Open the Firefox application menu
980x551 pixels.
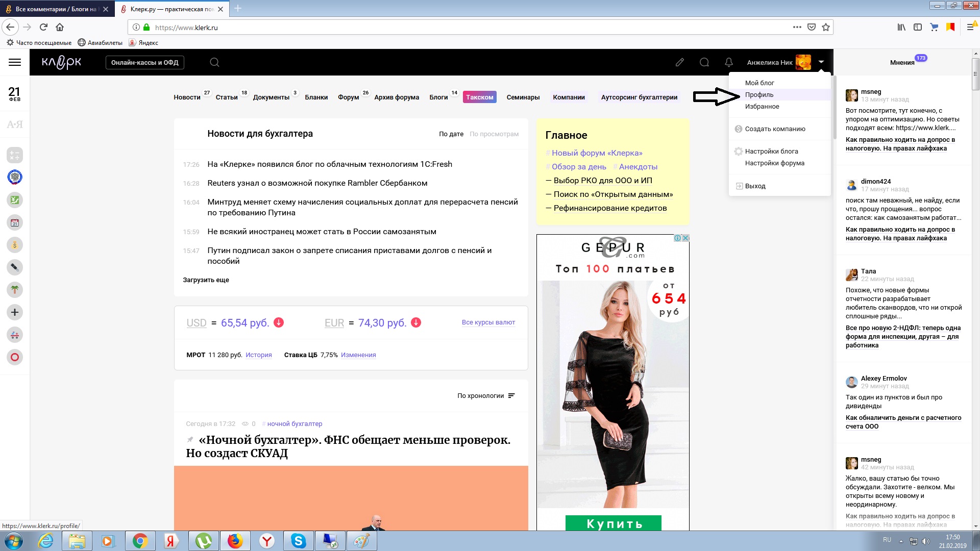coord(971,27)
